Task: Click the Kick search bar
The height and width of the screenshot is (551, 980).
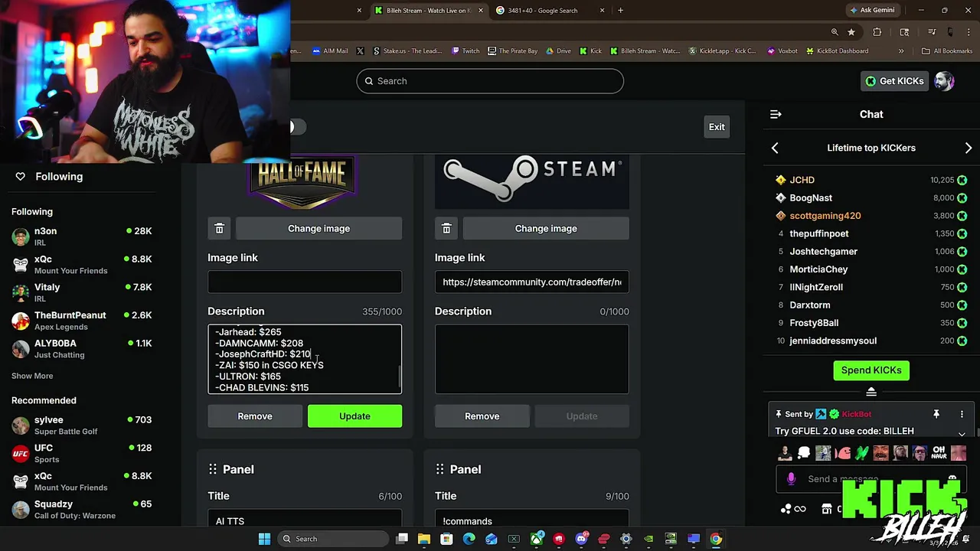Action: [490, 81]
